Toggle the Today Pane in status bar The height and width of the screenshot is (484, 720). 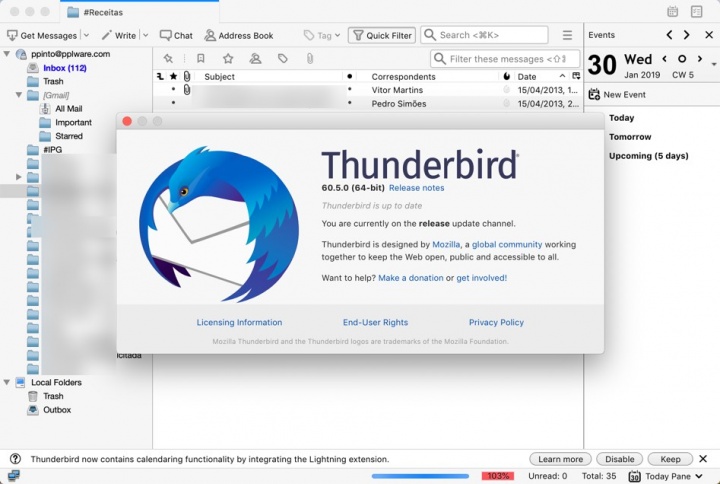pyautogui.click(x=660, y=476)
